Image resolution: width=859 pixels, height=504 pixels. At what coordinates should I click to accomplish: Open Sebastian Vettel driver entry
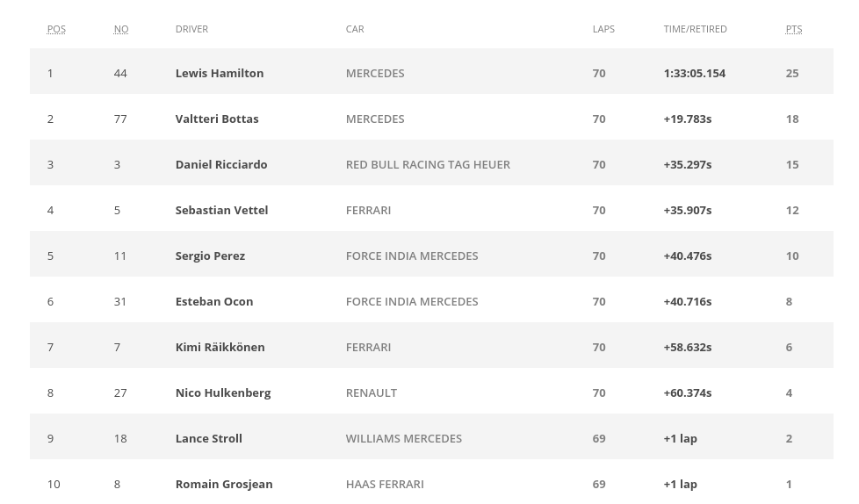tap(221, 210)
